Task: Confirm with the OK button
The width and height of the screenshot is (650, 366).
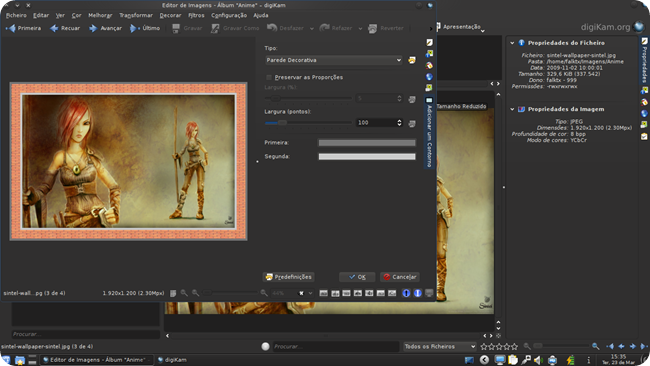Action: (357, 277)
